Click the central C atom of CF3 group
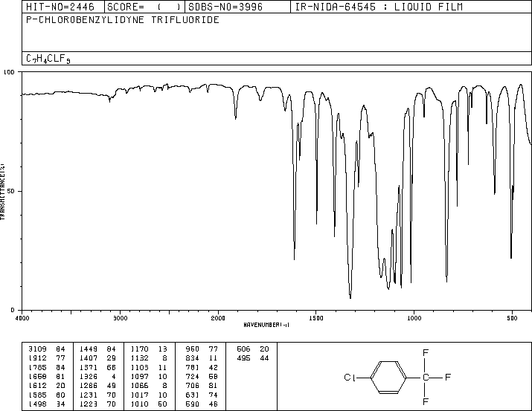 (x=426, y=377)
